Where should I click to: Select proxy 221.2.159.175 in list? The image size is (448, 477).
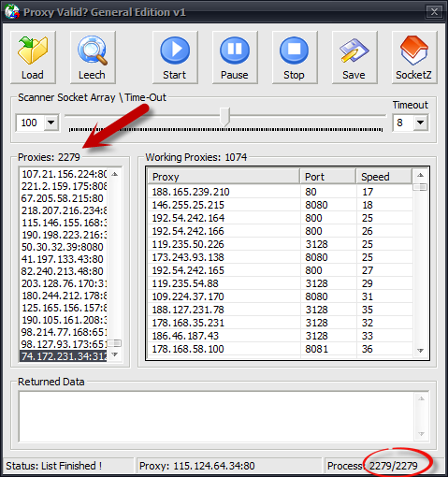64,186
